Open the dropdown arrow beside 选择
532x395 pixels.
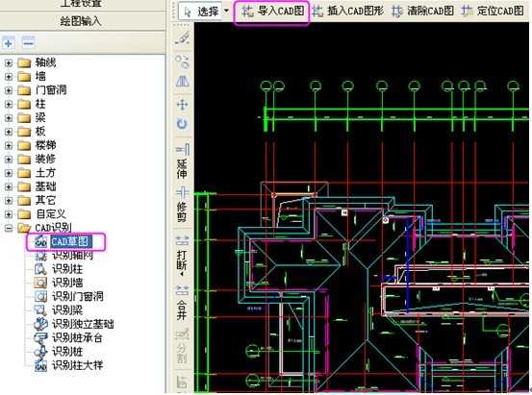(x=227, y=11)
